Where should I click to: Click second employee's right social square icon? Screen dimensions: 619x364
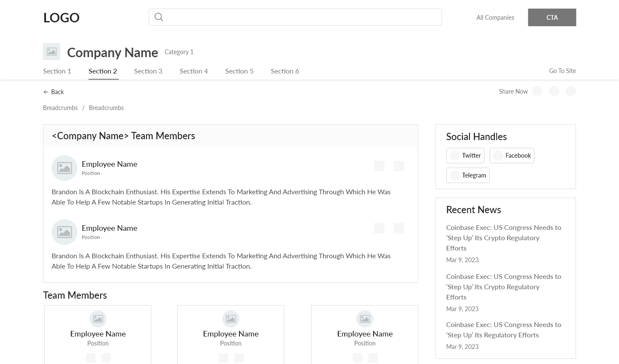pyautogui.click(x=399, y=228)
